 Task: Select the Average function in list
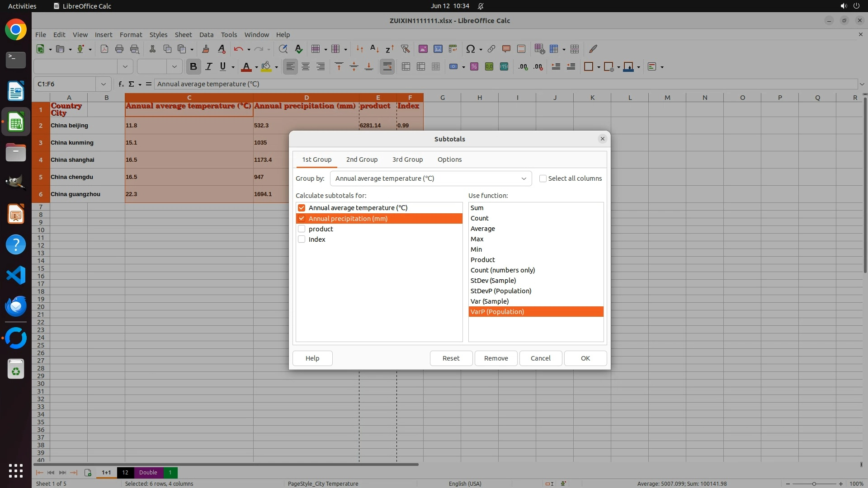click(483, 229)
